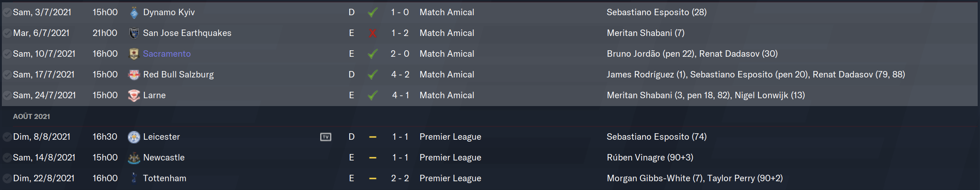Click the Larne club crest
The width and height of the screenshot is (980, 190).
tap(134, 95)
